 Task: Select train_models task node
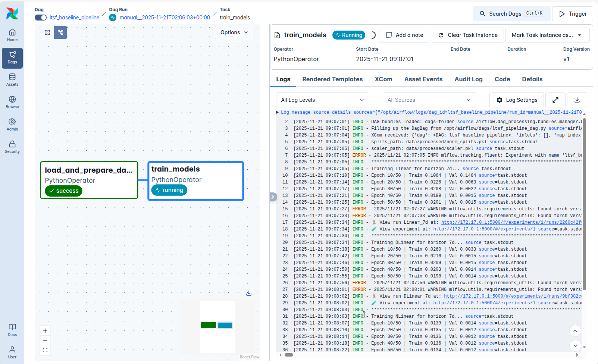[x=196, y=181]
